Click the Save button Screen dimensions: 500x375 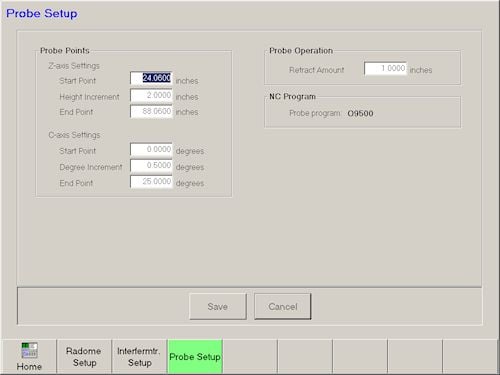(218, 306)
